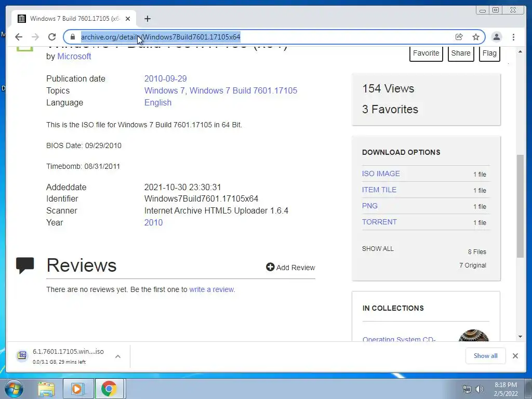This screenshot has width=532, height=399.
Task: Open a new tab with the plus button
Action: click(147, 19)
